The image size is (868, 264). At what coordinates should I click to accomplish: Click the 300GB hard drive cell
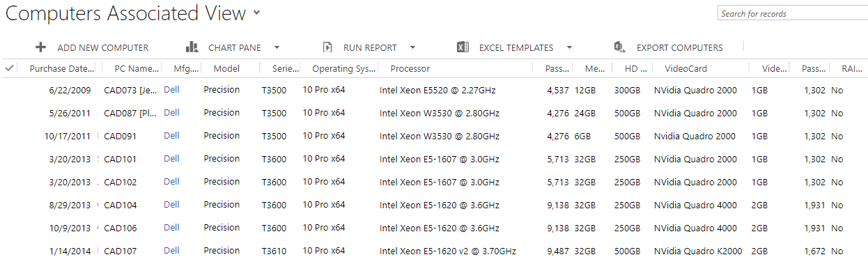pyautogui.click(x=627, y=91)
